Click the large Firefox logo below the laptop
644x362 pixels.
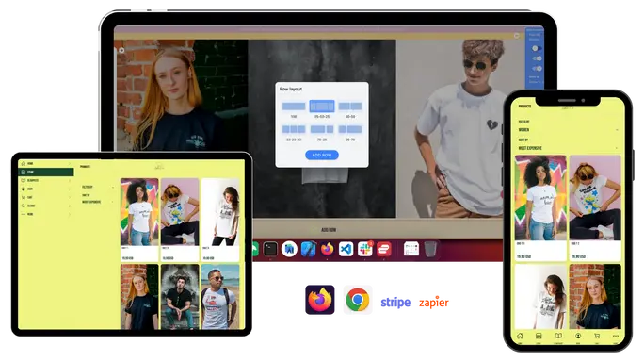point(320,300)
